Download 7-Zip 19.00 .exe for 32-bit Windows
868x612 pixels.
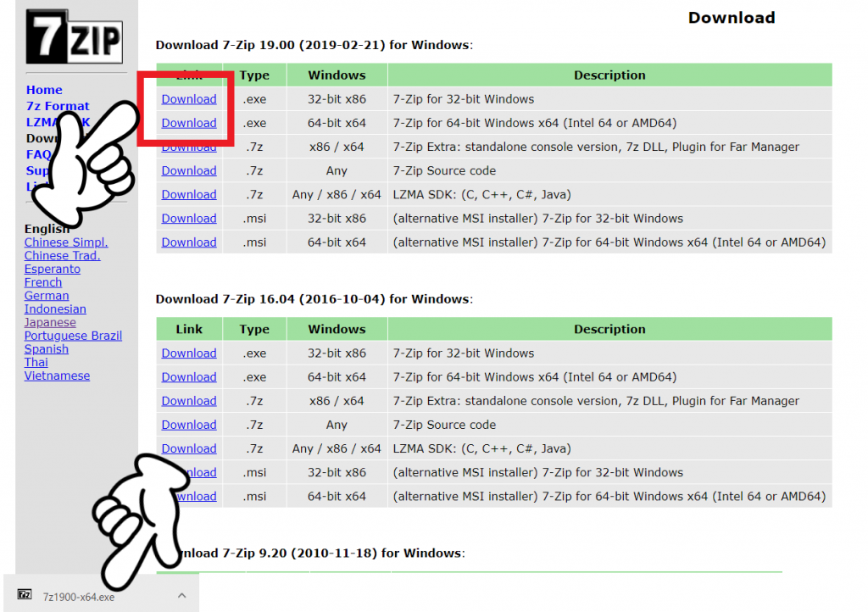coord(189,99)
